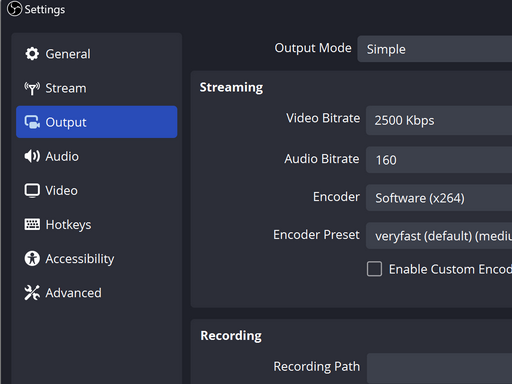This screenshot has height=384, width=512.
Task: Click the Output monitor-camera icon
Action: point(32,122)
